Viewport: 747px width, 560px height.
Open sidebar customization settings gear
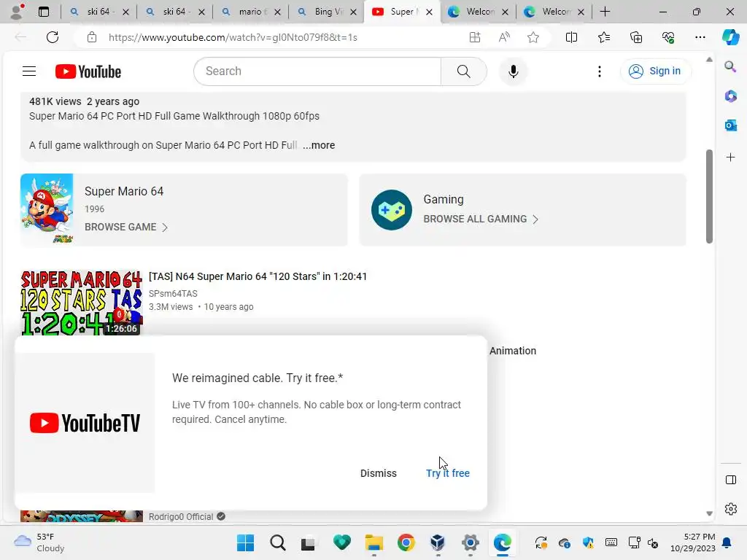(730, 509)
